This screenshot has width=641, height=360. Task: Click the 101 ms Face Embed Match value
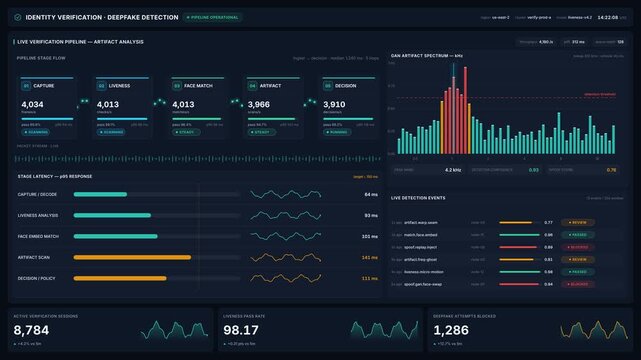tap(370, 236)
